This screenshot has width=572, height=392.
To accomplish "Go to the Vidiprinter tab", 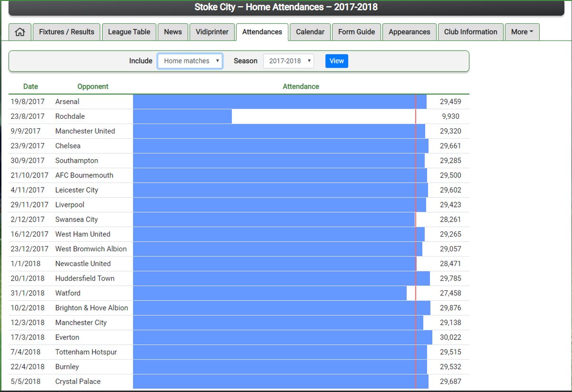I will (x=212, y=32).
